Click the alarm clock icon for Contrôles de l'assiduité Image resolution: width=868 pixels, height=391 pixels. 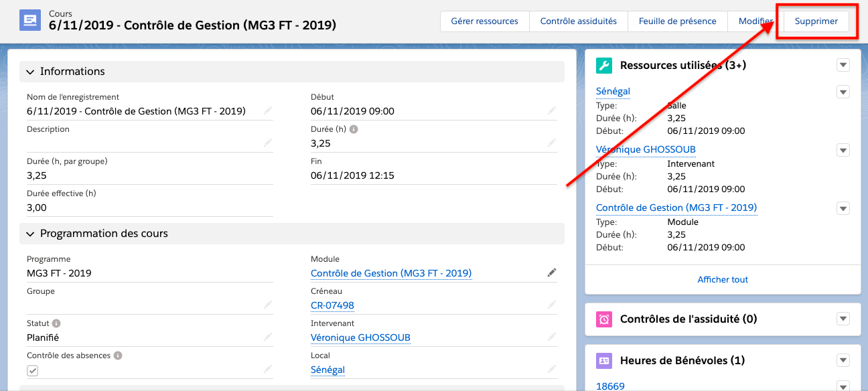tap(604, 319)
